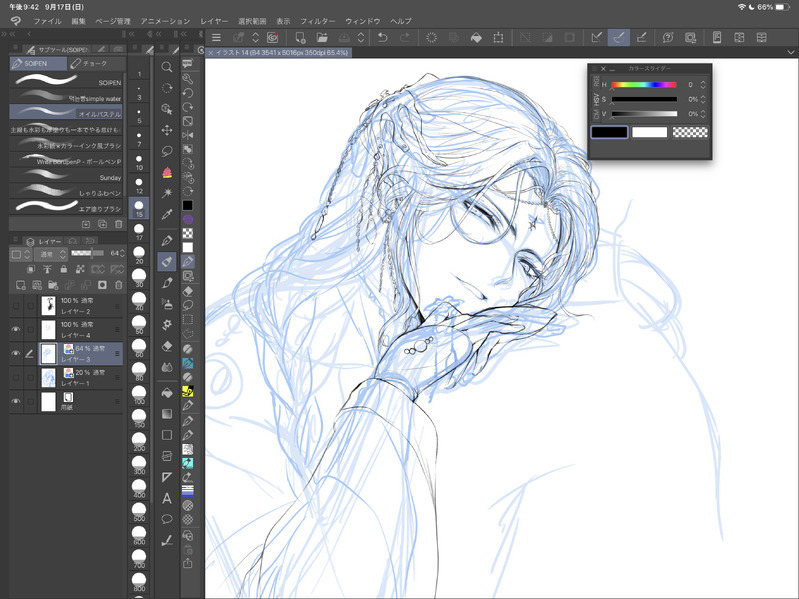
Task: Select the black main color swatch
Action: pyautogui.click(x=609, y=132)
